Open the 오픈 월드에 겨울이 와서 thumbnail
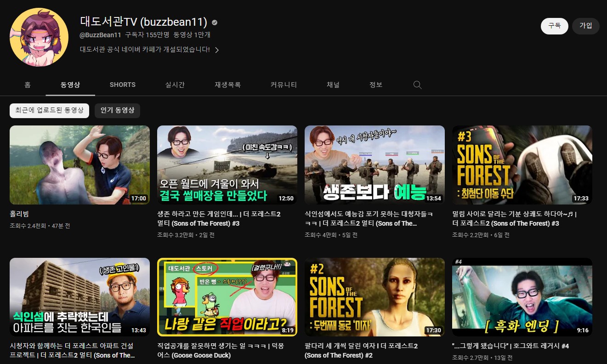This screenshot has width=607, height=364. pyautogui.click(x=227, y=165)
